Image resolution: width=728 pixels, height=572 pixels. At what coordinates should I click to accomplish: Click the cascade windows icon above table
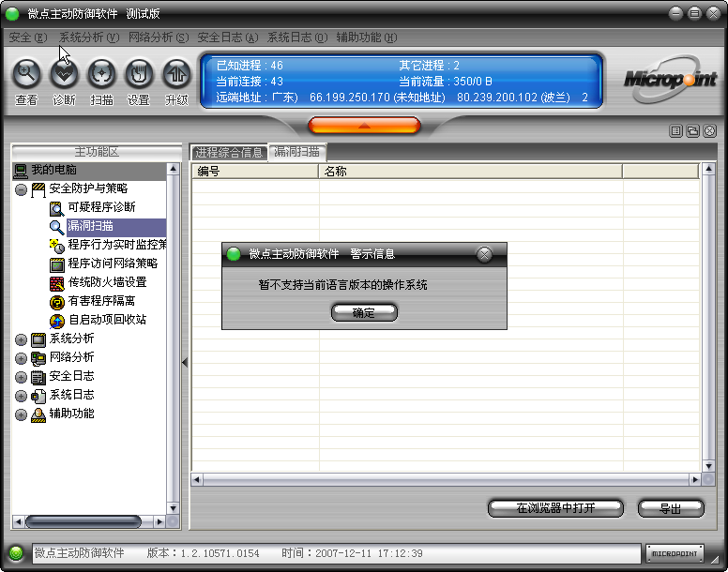692,131
